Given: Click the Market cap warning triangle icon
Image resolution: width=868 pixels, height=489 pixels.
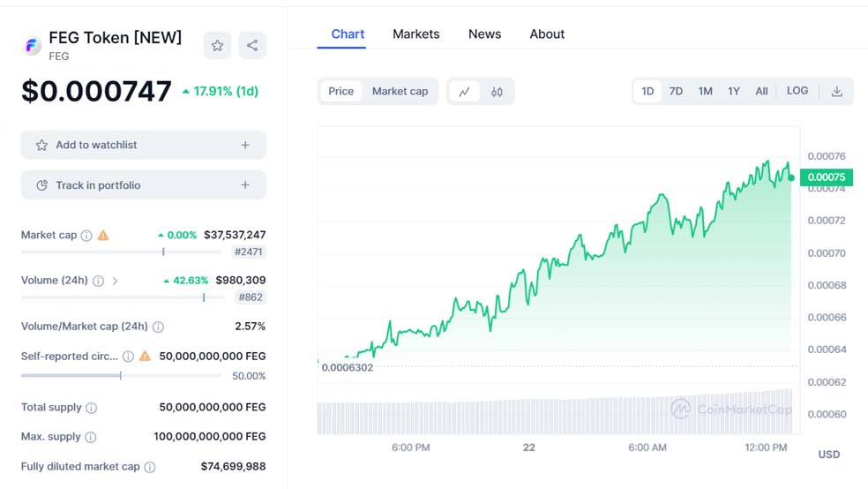Looking at the screenshot, I should coord(103,236).
